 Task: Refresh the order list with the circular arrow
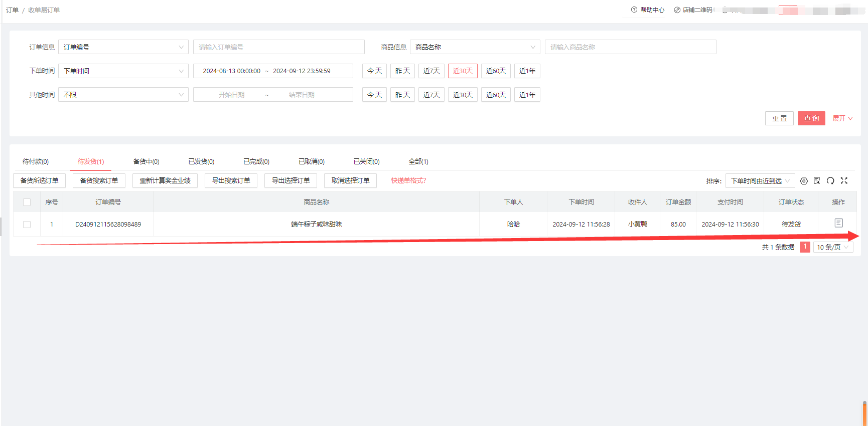[x=830, y=181]
